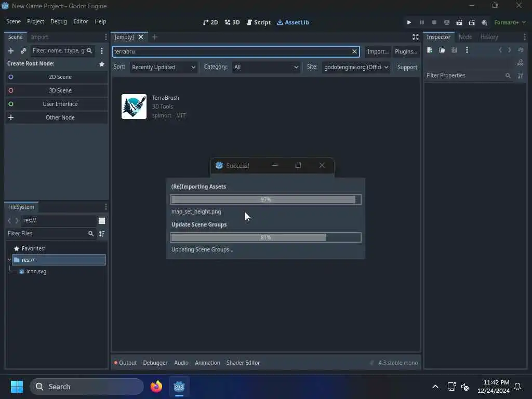Click the scene filter search icon
This screenshot has width=532, height=399.
(89, 51)
